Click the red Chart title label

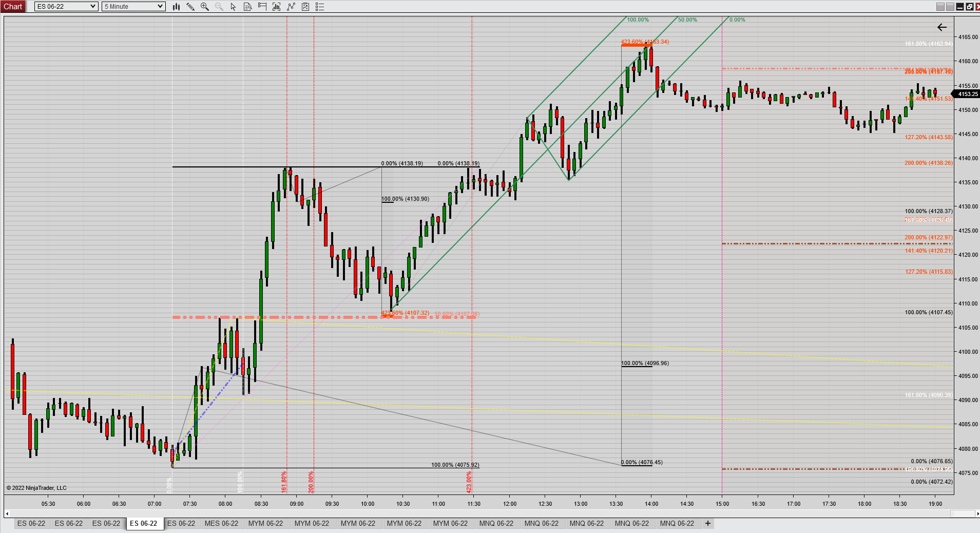tap(13, 7)
